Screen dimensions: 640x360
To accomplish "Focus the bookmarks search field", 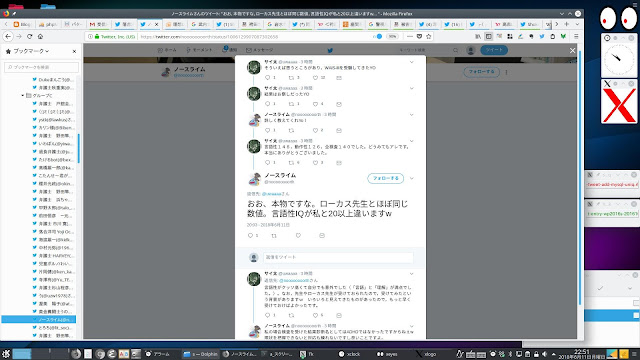I will pos(41,67).
